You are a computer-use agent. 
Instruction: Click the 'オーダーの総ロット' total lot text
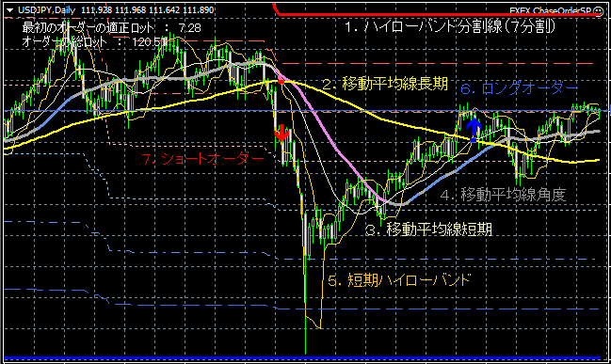point(64,41)
